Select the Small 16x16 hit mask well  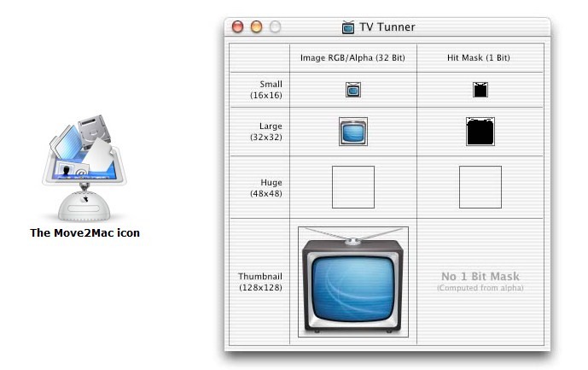[x=480, y=90]
